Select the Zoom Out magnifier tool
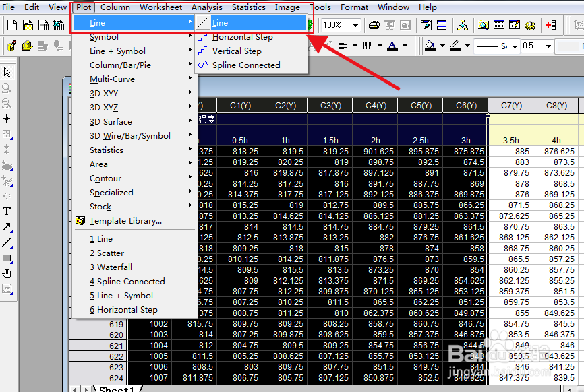This screenshot has height=392, width=584. [7, 103]
